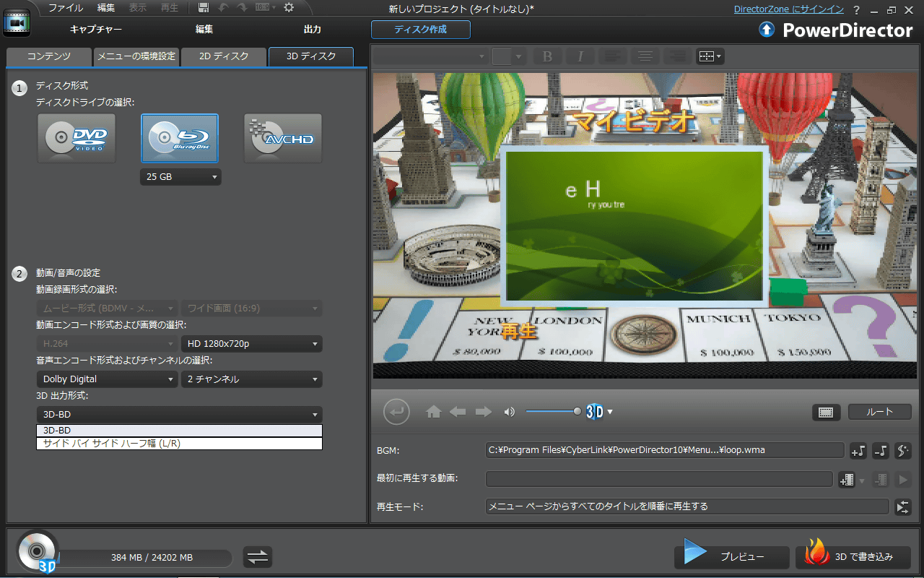Go to the home menu page icon
The height and width of the screenshot is (578, 924).
point(433,412)
